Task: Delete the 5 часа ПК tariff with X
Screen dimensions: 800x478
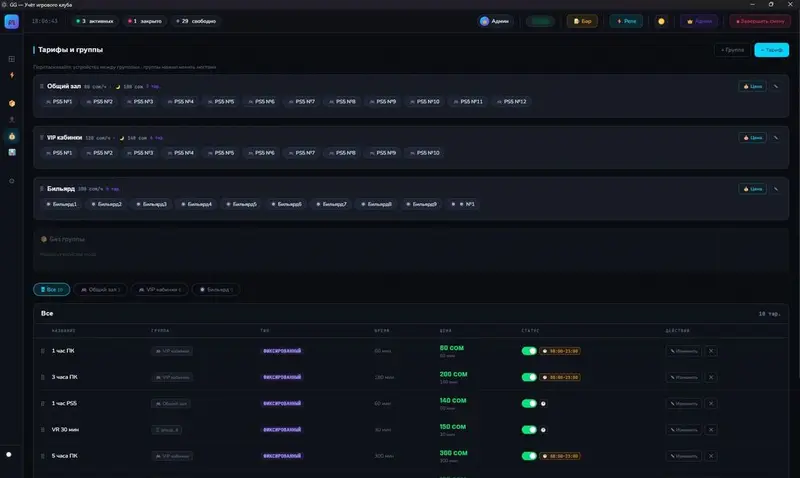Action: click(x=711, y=456)
